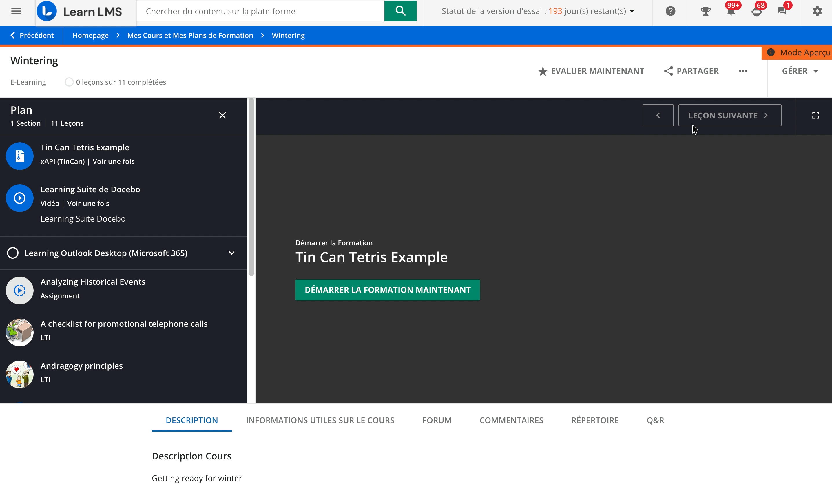Screen dimensions: 832x504
Task: Click the green search magnifier button
Action: [x=400, y=11]
